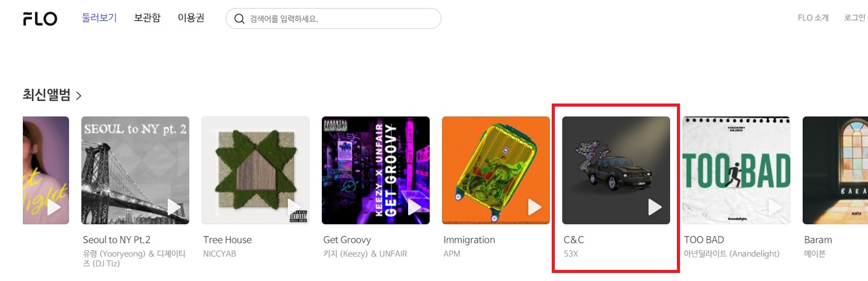Play the Get Groovy album
Image resolution: width=868 pixels, height=281 pixels.
coord(414,207)
